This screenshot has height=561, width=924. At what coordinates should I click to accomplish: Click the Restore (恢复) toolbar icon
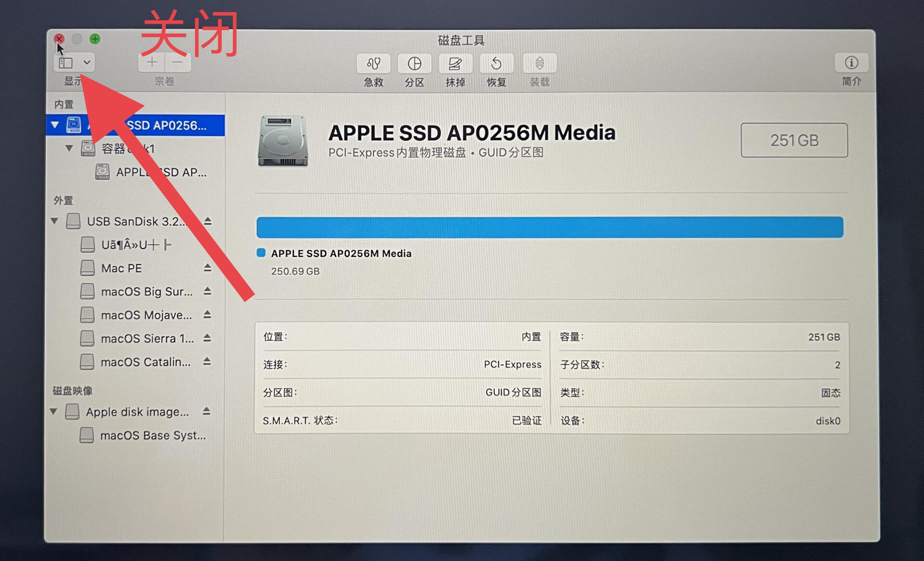click(x=496, y=64)
